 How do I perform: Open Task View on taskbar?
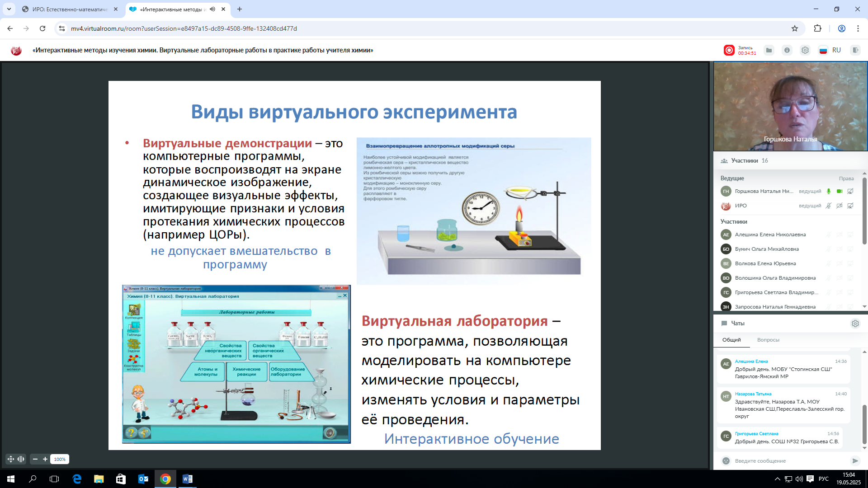pos(54,479)
